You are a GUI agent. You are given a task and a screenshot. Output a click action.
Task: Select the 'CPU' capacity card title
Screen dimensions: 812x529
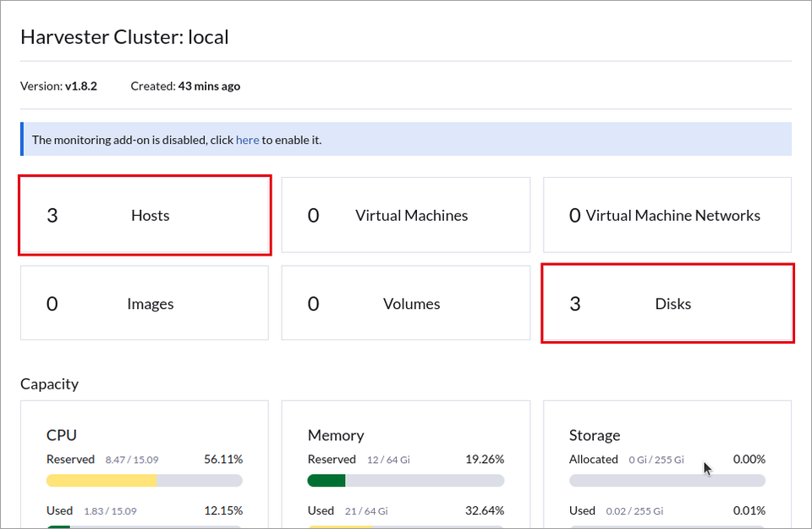point(62,435)
